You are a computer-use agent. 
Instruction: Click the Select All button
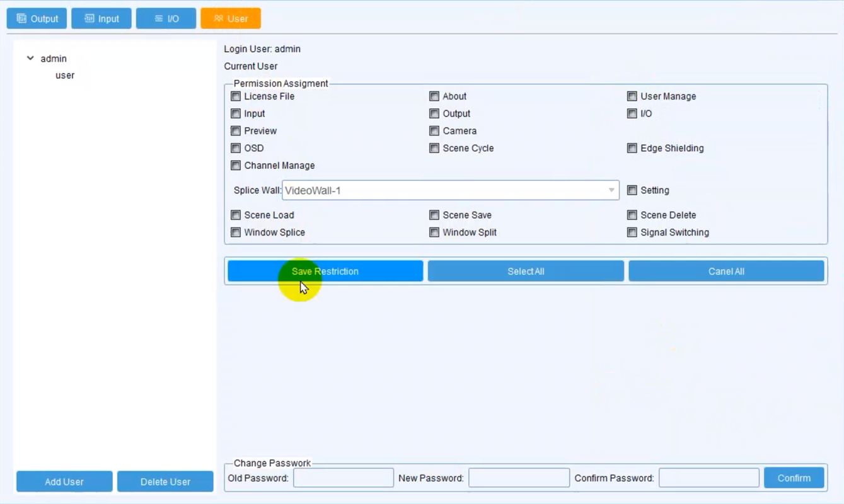526,271
